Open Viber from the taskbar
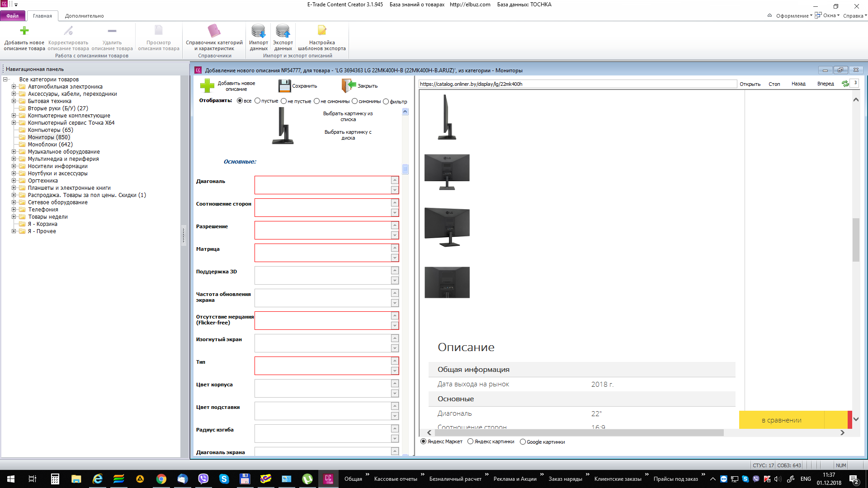 point(203,479)
